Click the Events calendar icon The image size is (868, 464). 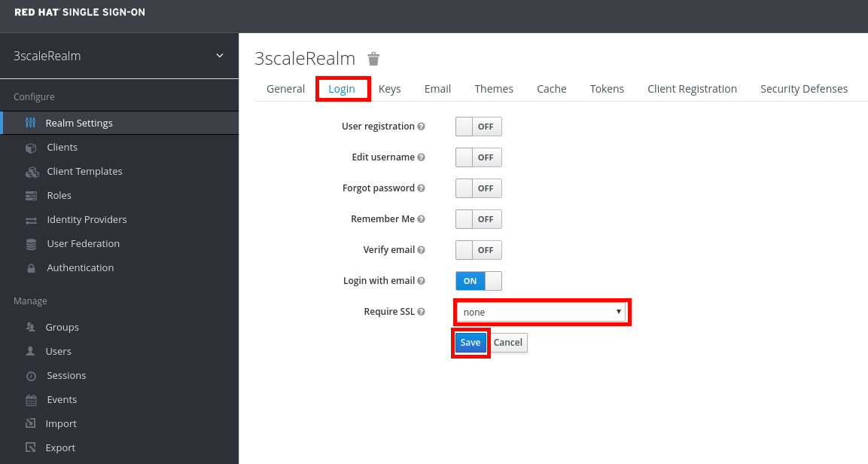coord(31,400)
